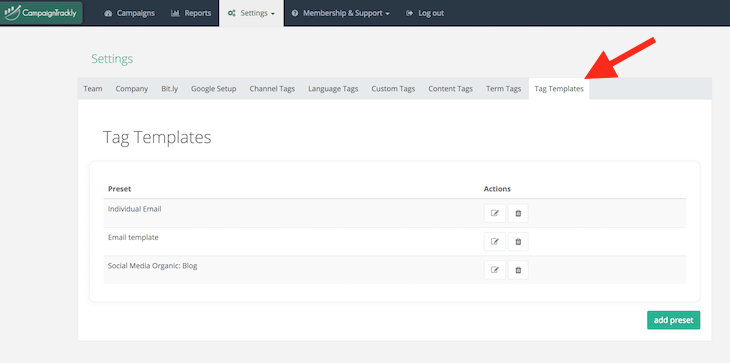
Task: Edit the Email template preset
Action: point(495,242)
